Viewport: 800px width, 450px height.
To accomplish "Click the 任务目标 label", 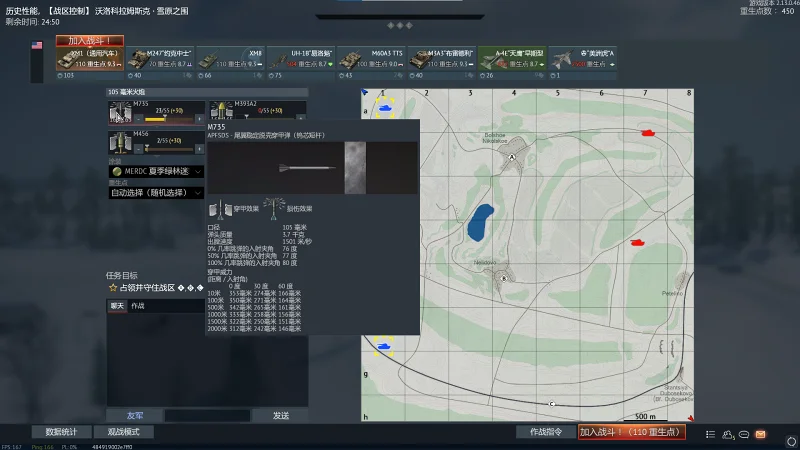I will click(x=121, y=276).
